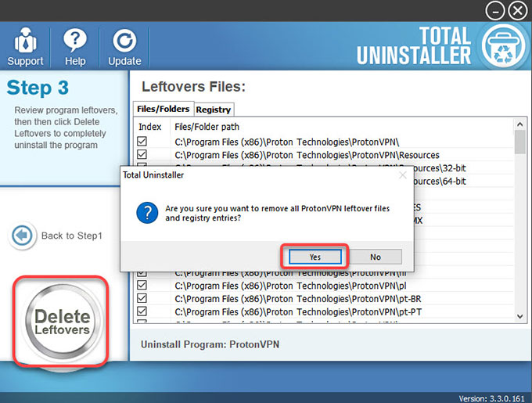Close the Total Uninstaller confirmation dialog

pos(403,175)
